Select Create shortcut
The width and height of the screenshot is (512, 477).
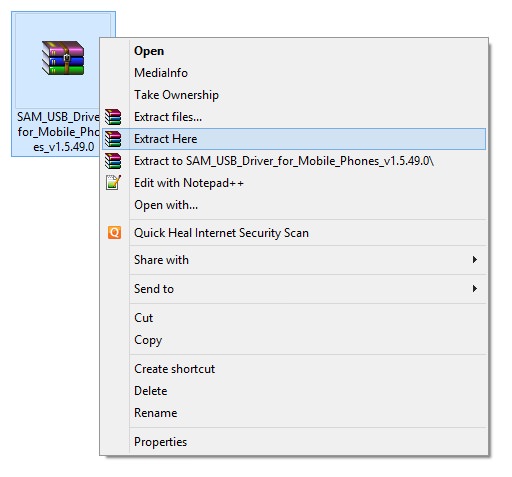tap(294, 369)
